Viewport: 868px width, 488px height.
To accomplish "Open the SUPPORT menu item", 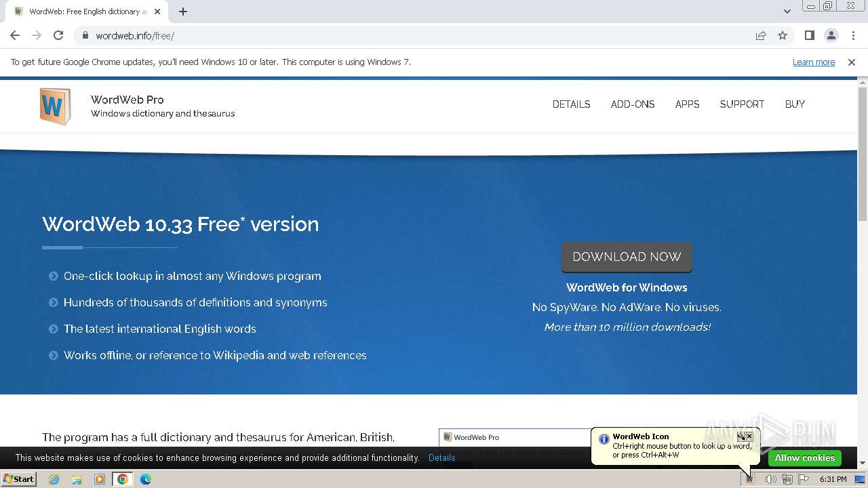I will (x=742, y=104).
